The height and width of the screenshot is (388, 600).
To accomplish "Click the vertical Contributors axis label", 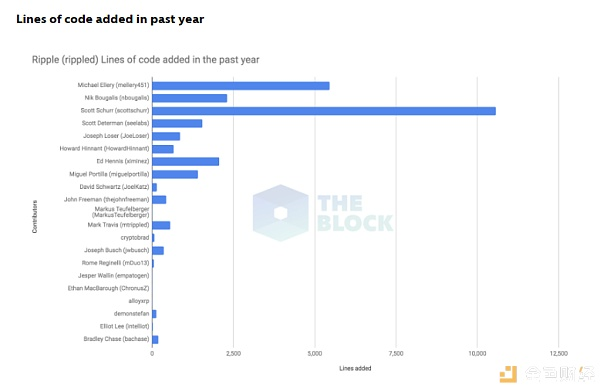I will coord(34,217).
